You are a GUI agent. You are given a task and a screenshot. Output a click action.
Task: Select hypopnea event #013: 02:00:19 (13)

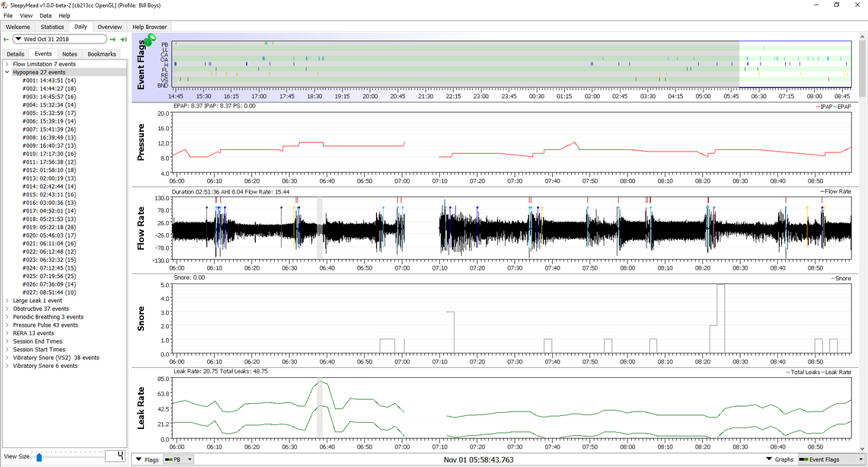[49, 178]
